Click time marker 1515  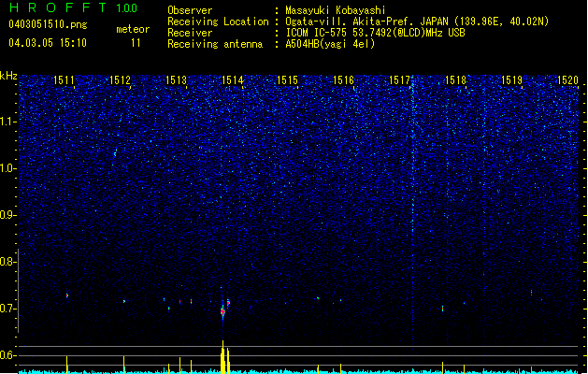click(287, 80)
